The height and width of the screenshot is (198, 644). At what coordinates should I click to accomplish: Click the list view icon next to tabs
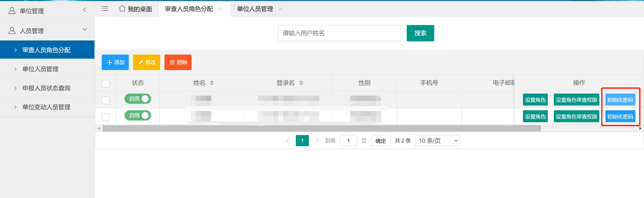(x=105, y=9)
